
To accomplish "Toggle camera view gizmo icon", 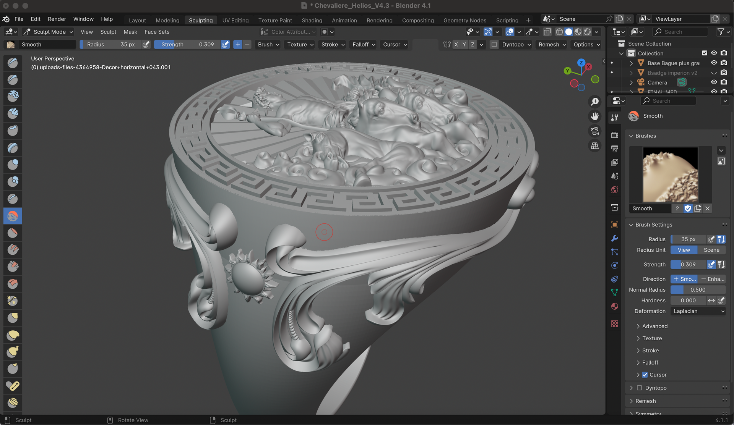I will point(594,132).
